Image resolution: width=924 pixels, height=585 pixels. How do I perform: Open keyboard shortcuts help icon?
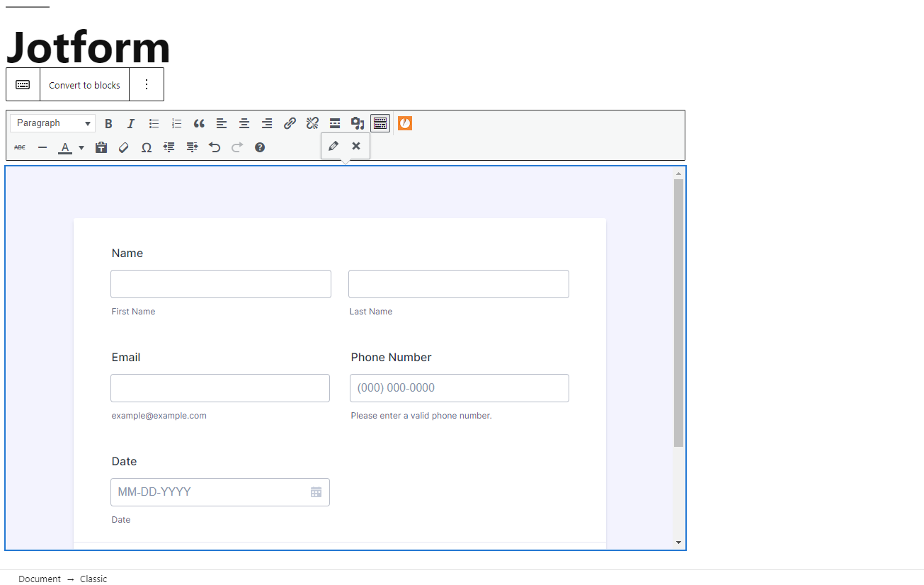(260, 147)
